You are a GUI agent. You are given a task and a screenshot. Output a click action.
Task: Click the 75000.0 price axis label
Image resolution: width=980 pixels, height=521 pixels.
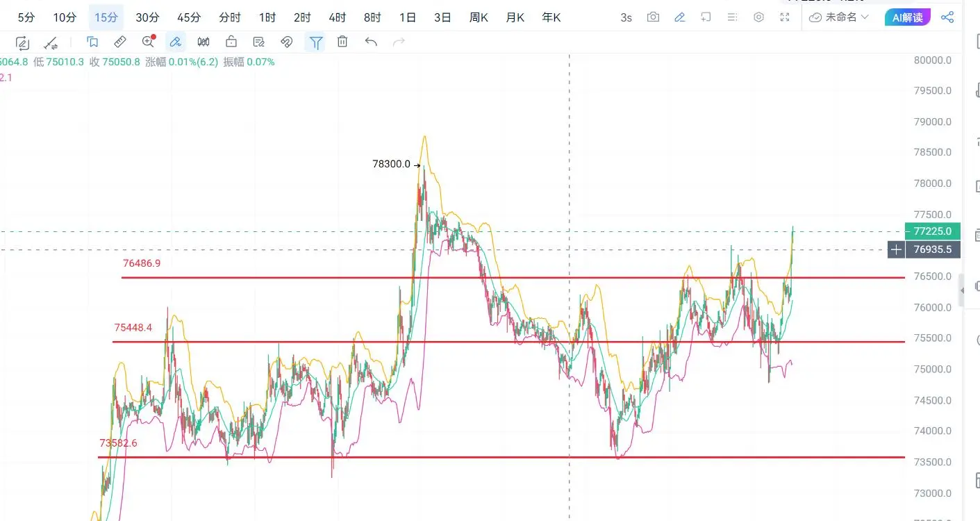coord(933,370)
